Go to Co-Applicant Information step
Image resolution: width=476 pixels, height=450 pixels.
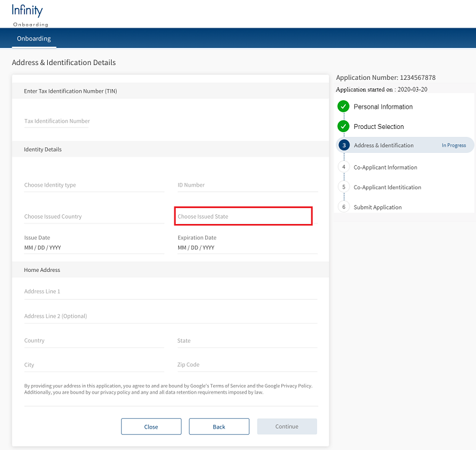(385, 167)
